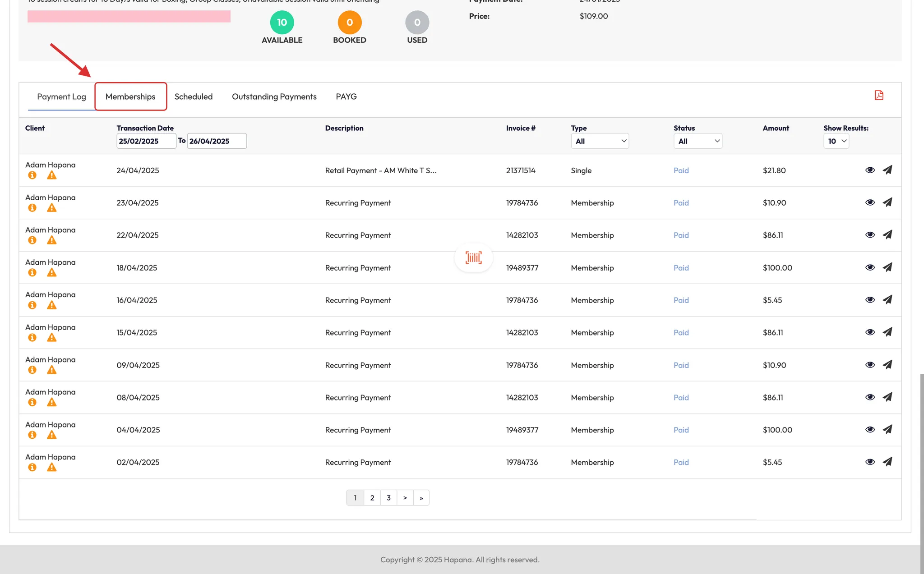The image size is (924, 574).
Task: Open the Type filter dropdown
Action: click(x=600, y=141)
